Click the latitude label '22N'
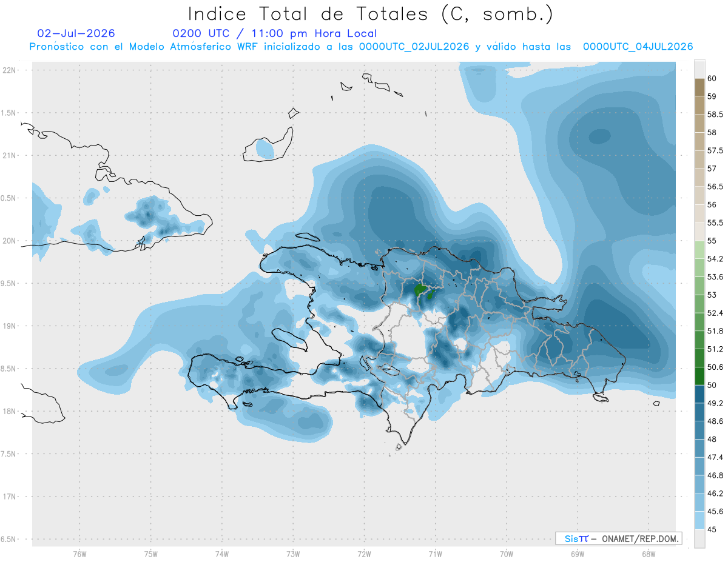The image size is (728, 562). tap(8, 70)
